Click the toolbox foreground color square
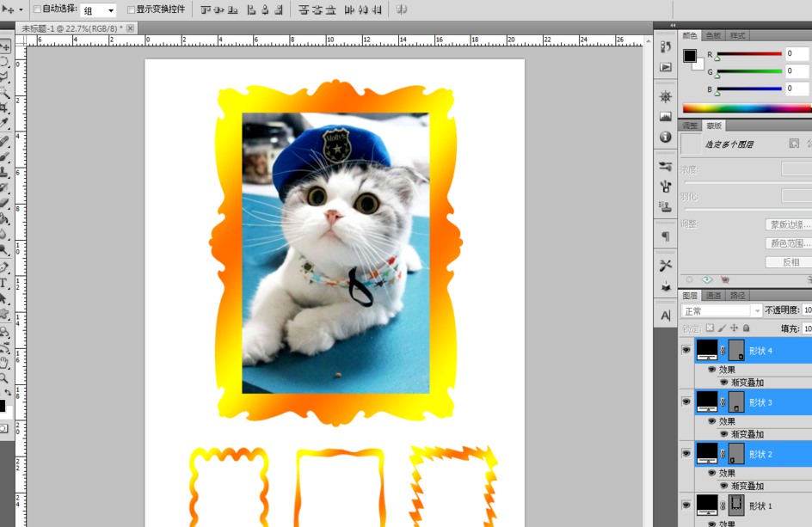Viewport: 812px width, 527px height. coord(2,405)
